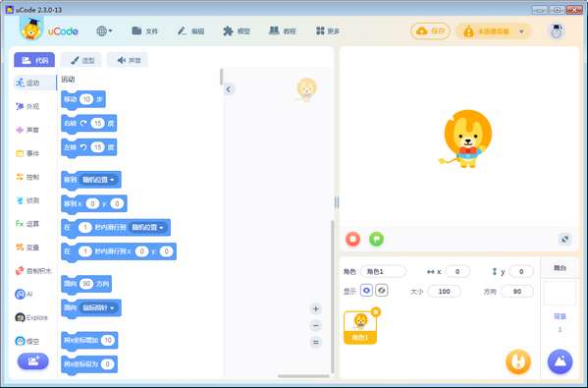
Task: Collapse the block palette with the chevron arrow
Action: coord(229,89)
